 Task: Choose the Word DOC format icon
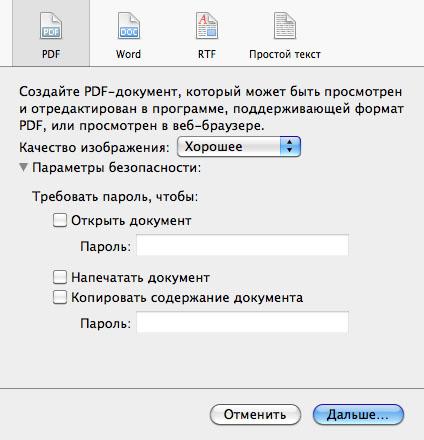click(128, 26)
